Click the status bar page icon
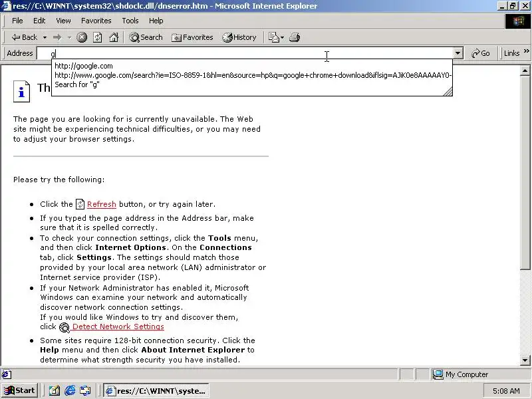 pos(6,374)
